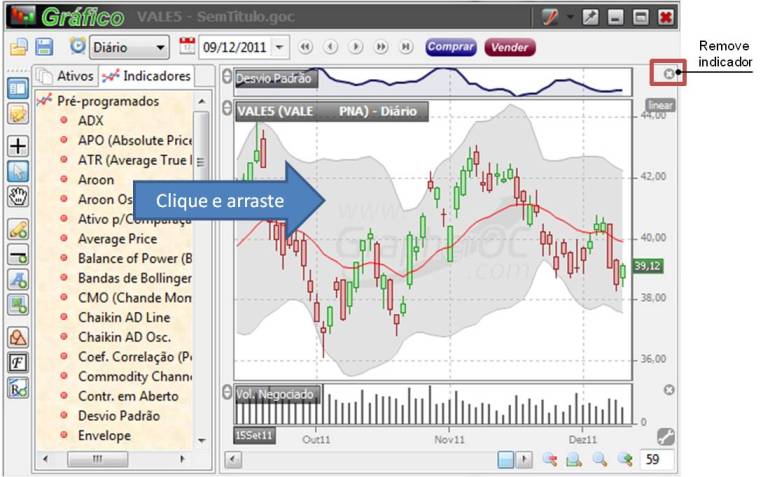Collapse the VALE5 price panel
Image resolution: width=763 pixels, height=477 pixels.
tap(227, 108)
